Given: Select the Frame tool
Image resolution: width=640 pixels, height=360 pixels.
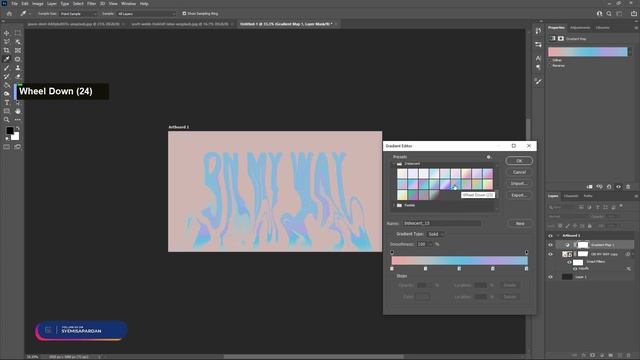Looking at the screenshot, I should 18,50.
